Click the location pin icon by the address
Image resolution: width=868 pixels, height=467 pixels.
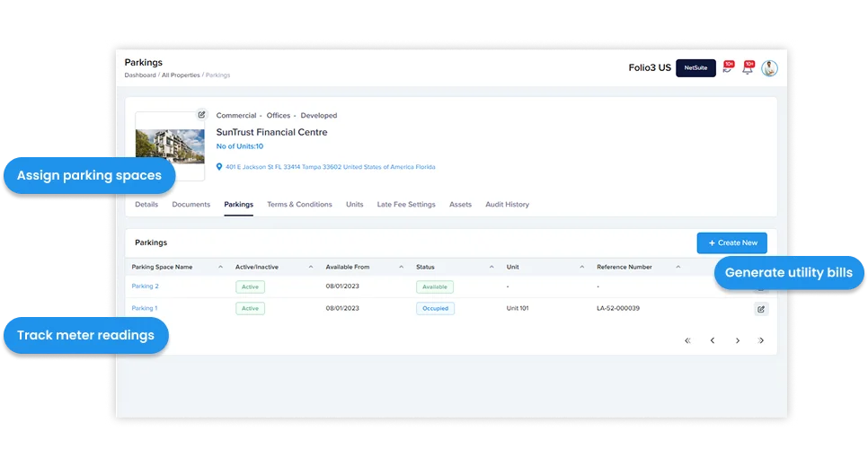[219, 166]
